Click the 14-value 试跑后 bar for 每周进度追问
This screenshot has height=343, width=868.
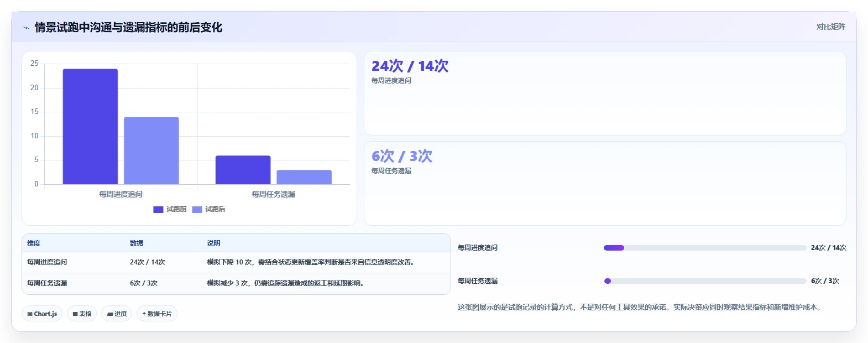click(x=151, y=150)
